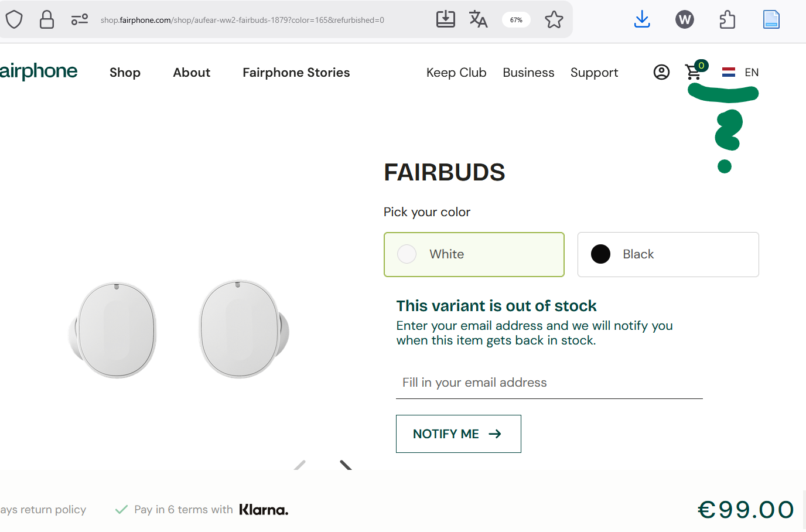Click the site permissions toggle icon
Screen dimensions: 806x532
tap(80, 19)
